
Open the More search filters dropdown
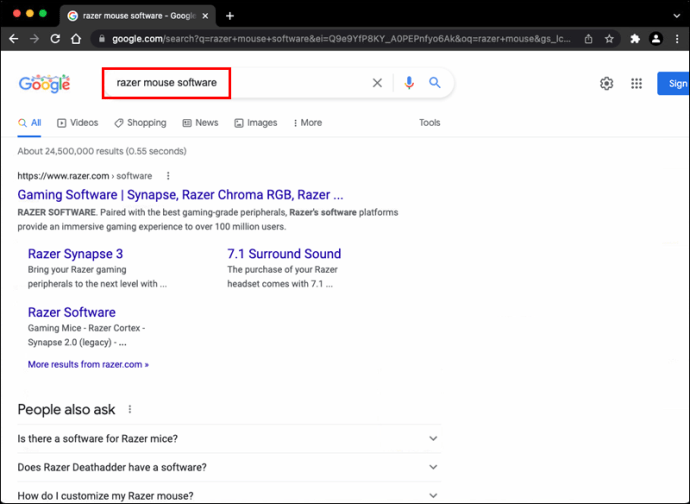308,123
